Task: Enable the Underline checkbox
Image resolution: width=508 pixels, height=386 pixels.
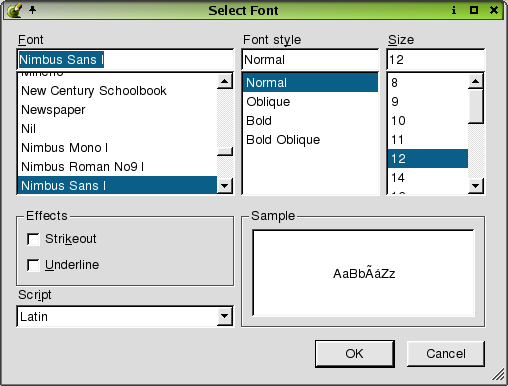Action: pyautogui.click(x=33, y=265)
